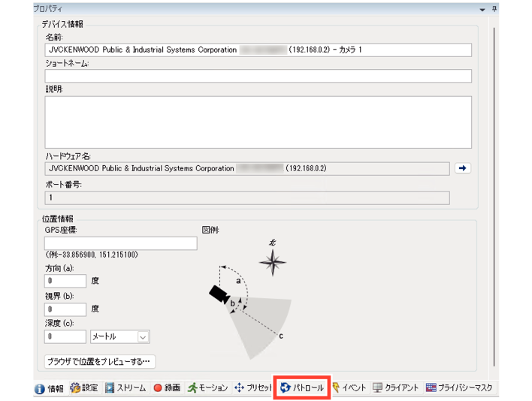This screenshot has height=401, width=532.
Task: Pin the プロパティ panel with pin icon
Action: point(494,9)
